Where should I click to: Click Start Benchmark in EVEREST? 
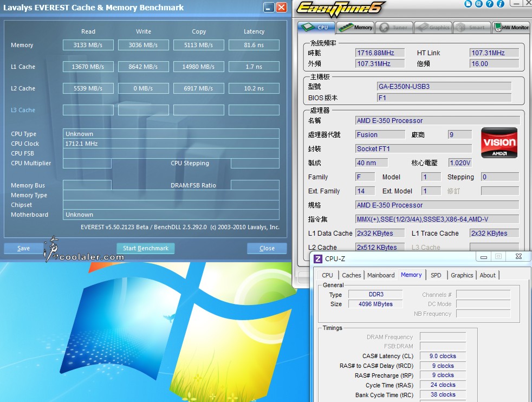(x=146, y=248)
